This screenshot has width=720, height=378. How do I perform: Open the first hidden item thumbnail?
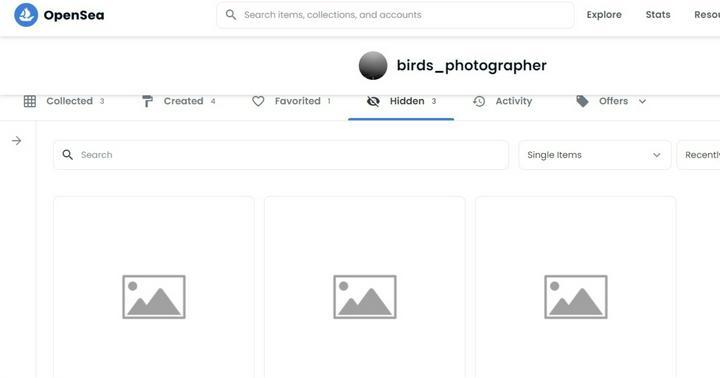[x=154, y=288]
